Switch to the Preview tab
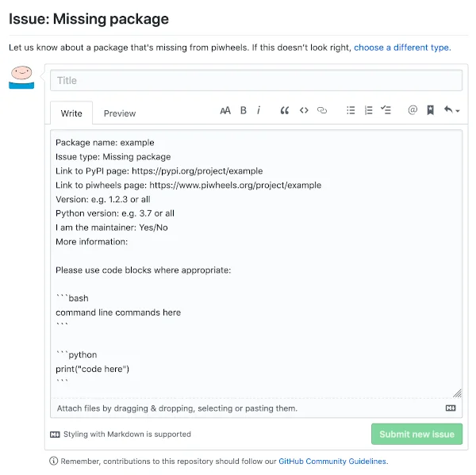 click(x=120, y=113)
